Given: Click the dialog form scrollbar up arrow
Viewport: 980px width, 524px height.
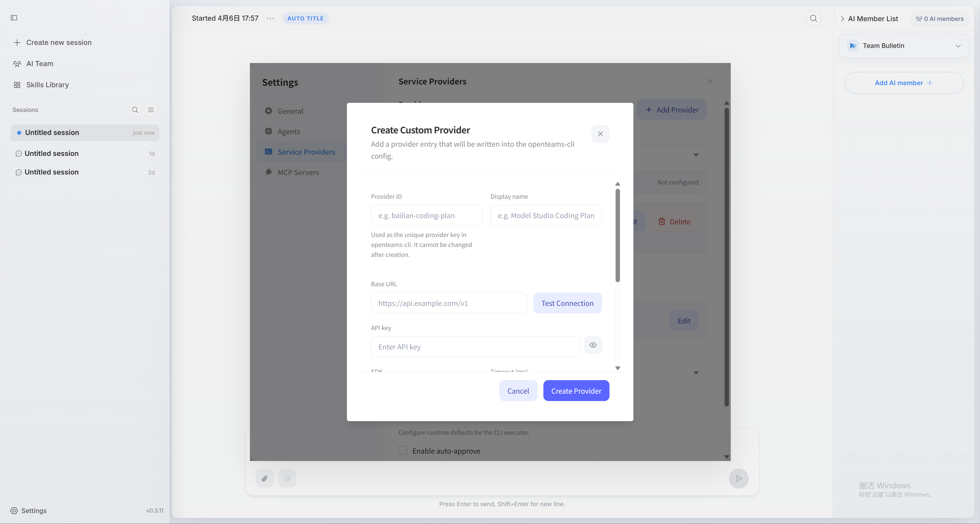Looking at the screenshot, I should (x=618, y=184).
